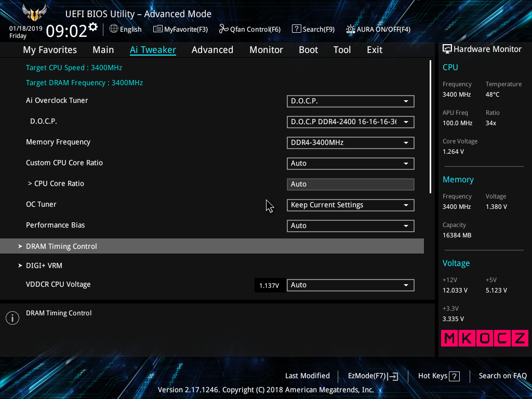Image resolution: width=532 pixels, height=399 pixels.
Task: Switch to the Main tab
Action: (x=103, y=50)
